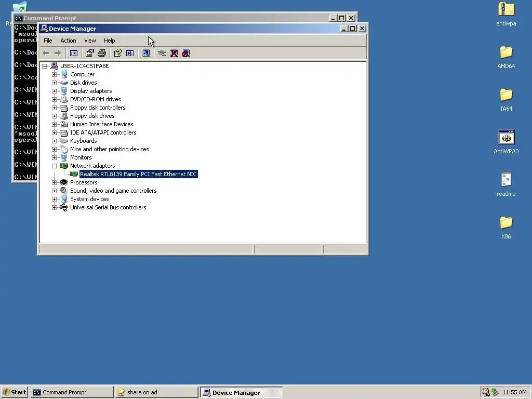Open the View menu
The height and width of the screenshot is (399, 532).
pyautogui.click(x=90, y=41)
